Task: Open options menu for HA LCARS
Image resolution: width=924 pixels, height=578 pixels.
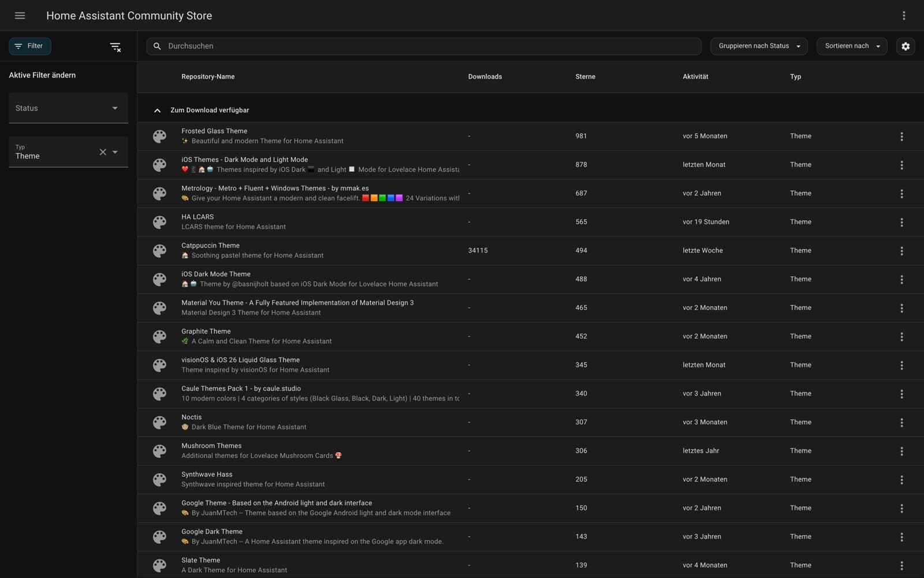Action: click(x=901, y=222)
